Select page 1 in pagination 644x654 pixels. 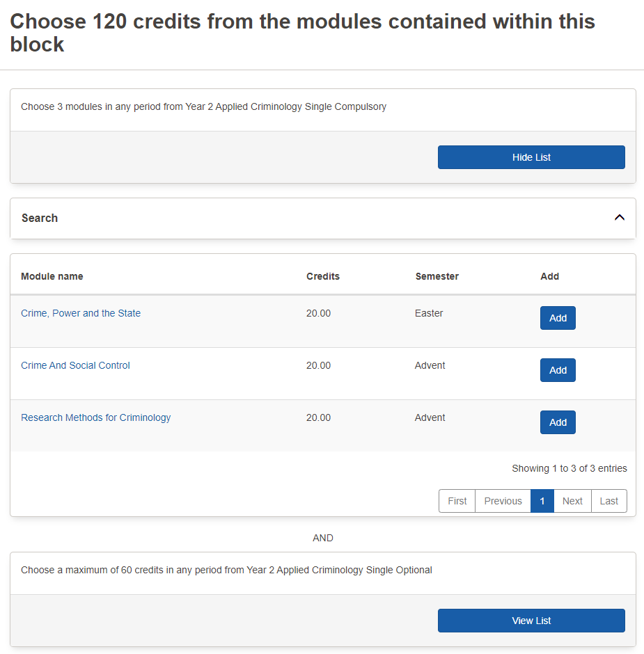[x=542, y=501]
